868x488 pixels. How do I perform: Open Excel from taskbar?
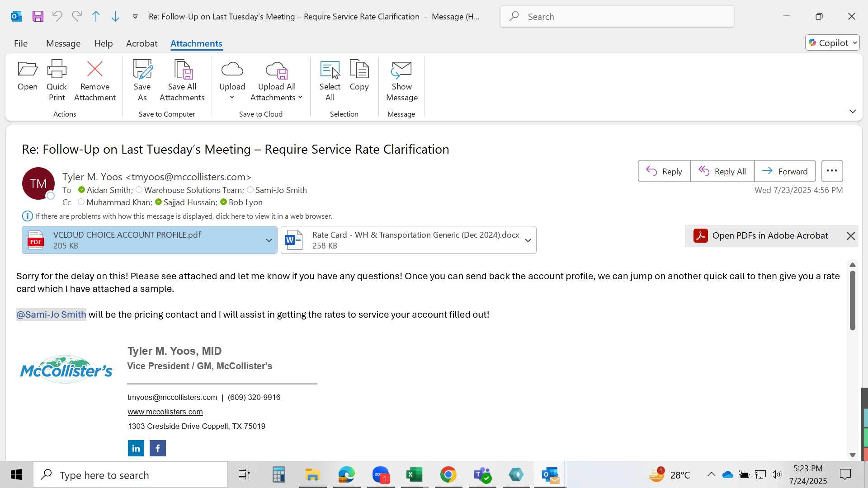[x=414, y=475]
